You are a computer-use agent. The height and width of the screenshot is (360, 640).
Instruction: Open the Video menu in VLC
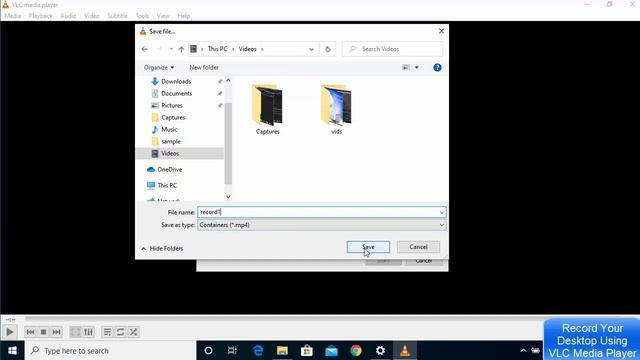point(92,16)
